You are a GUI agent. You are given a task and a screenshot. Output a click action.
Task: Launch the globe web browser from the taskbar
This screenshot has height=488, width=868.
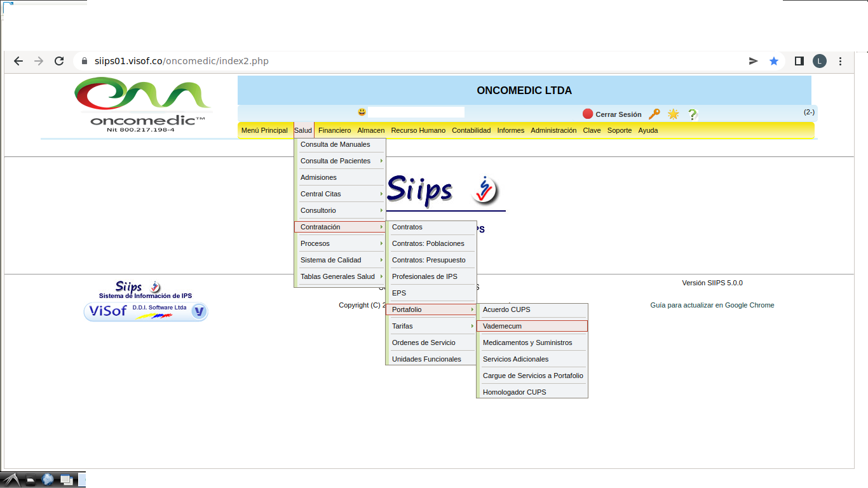[x=48, y=480]
